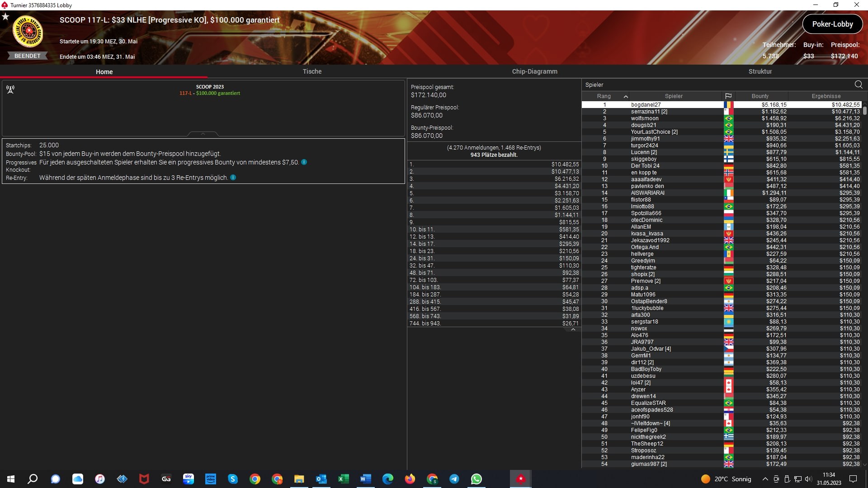Select player row wolfsmoon
This screenshot has height=488, width=868.
point(722,118)
